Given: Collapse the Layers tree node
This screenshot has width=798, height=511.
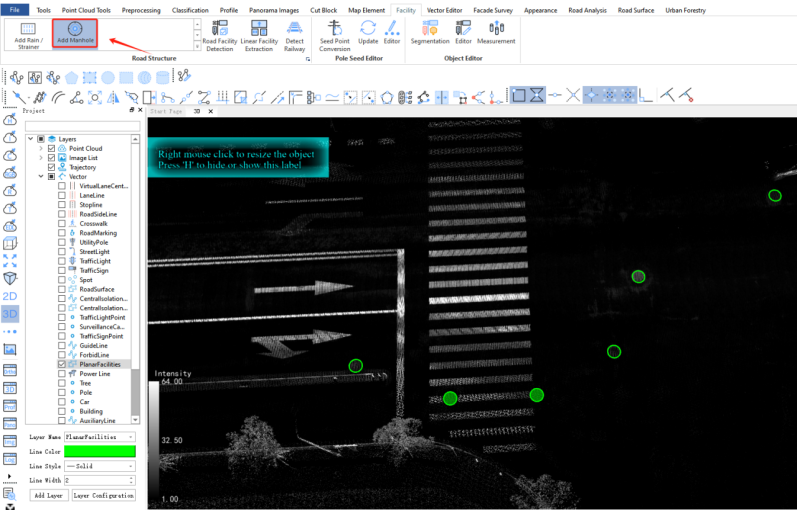Looking at the screenshot, I should tap(31, 139).
